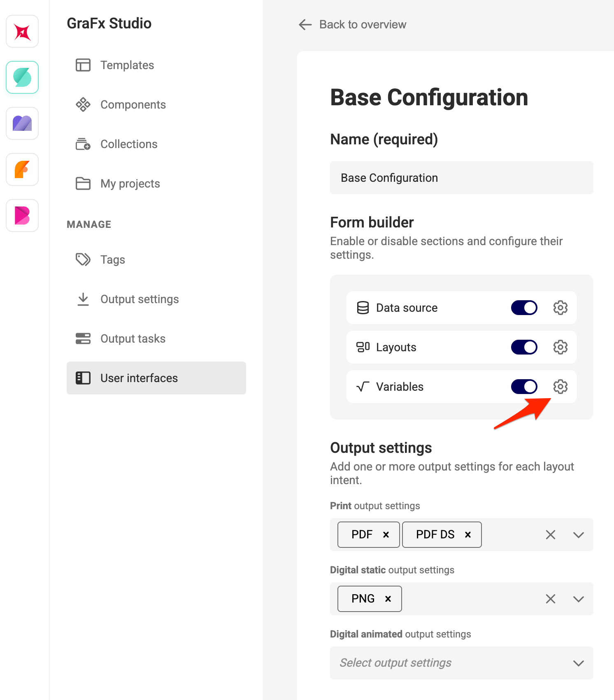Click the Output tasks server icon
This screenshot has height=700, width=614.
83,338
